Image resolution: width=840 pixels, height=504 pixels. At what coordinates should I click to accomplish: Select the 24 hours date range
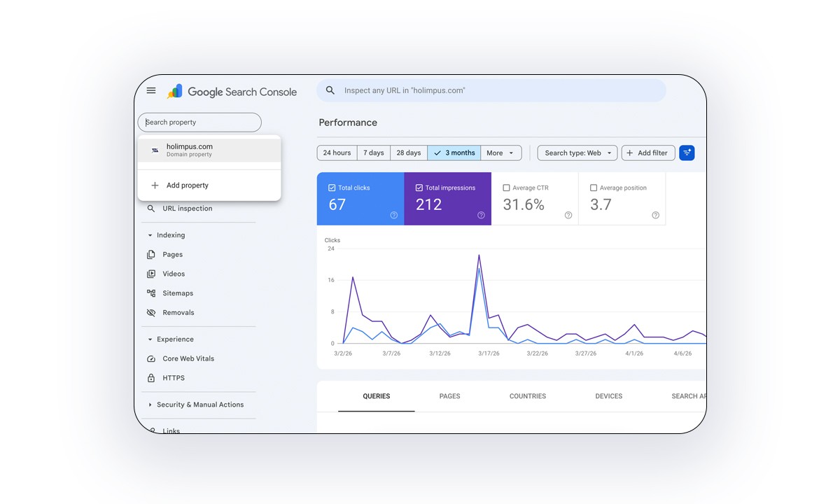coord(337,153)
